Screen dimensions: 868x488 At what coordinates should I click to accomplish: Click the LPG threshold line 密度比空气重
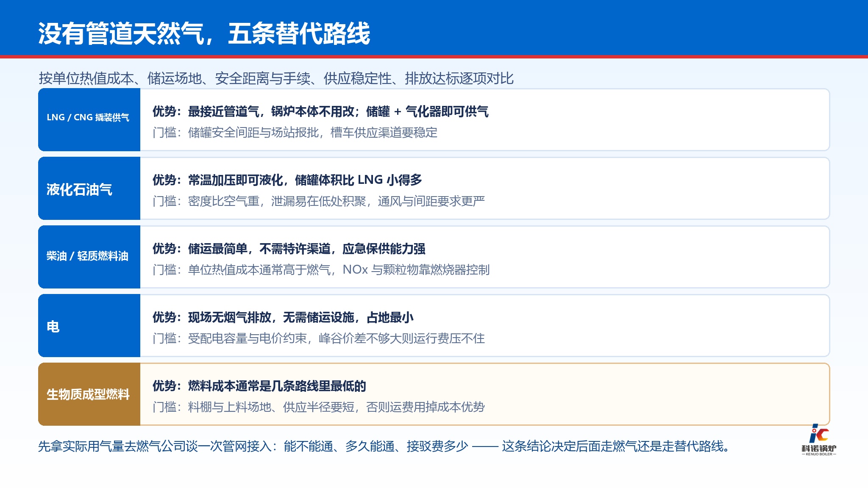[319, 201]
